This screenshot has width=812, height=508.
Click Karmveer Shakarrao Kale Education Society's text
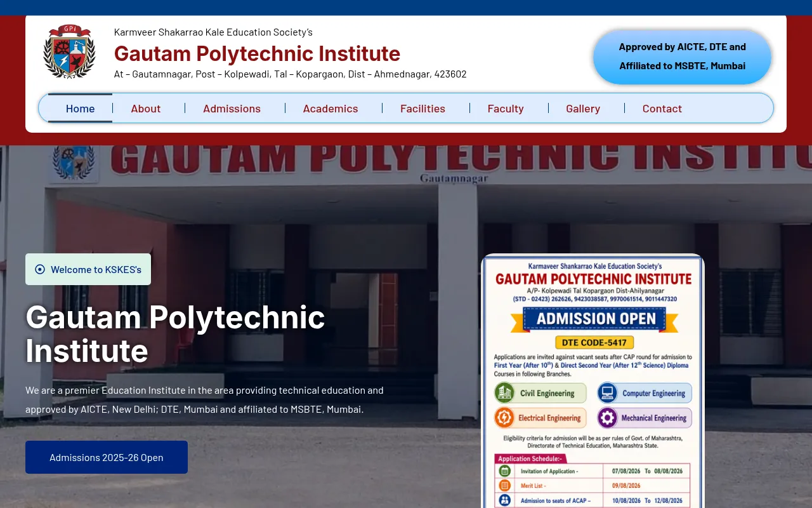click(x=213, y=32)
